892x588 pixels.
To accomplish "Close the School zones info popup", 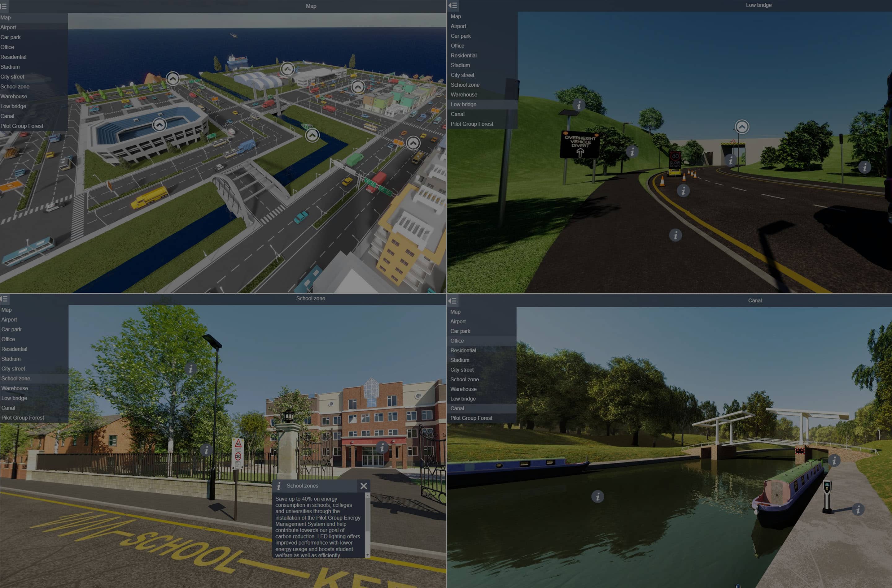I will click(364, 486).
